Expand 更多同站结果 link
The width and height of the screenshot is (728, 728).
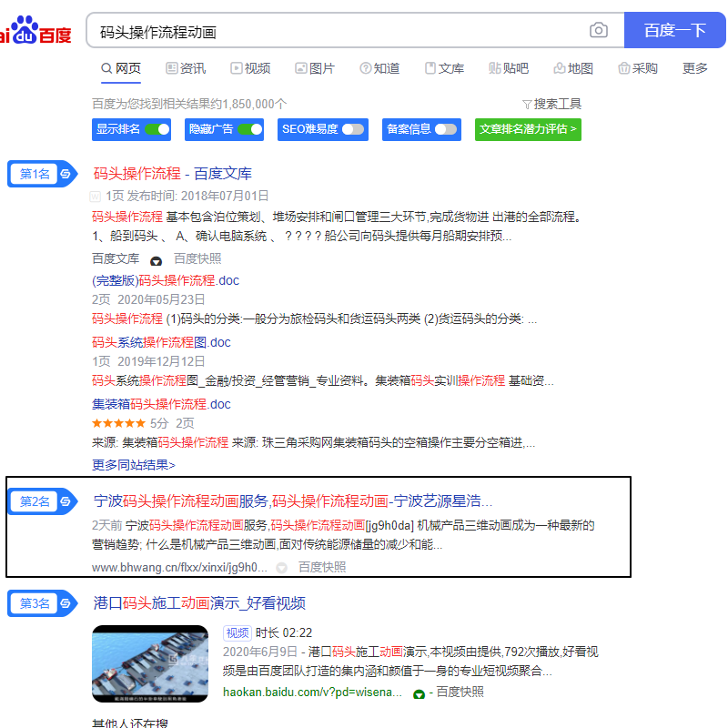click(134, 465)
